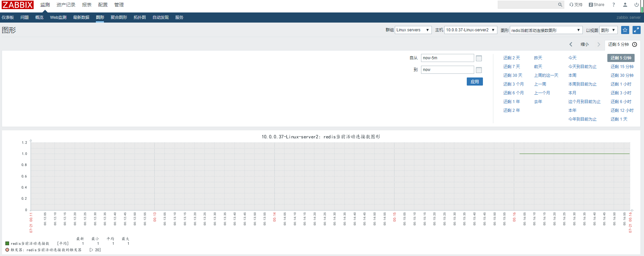Select 昨天 time range
Viewport: 644px width, 256px height.
[x=538, y=58]
